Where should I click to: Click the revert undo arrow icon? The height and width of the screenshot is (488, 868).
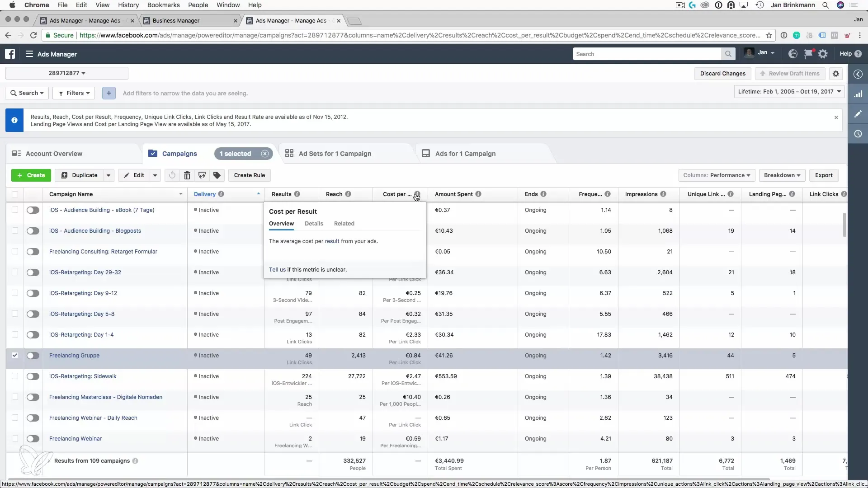click(x=172, y=175)
